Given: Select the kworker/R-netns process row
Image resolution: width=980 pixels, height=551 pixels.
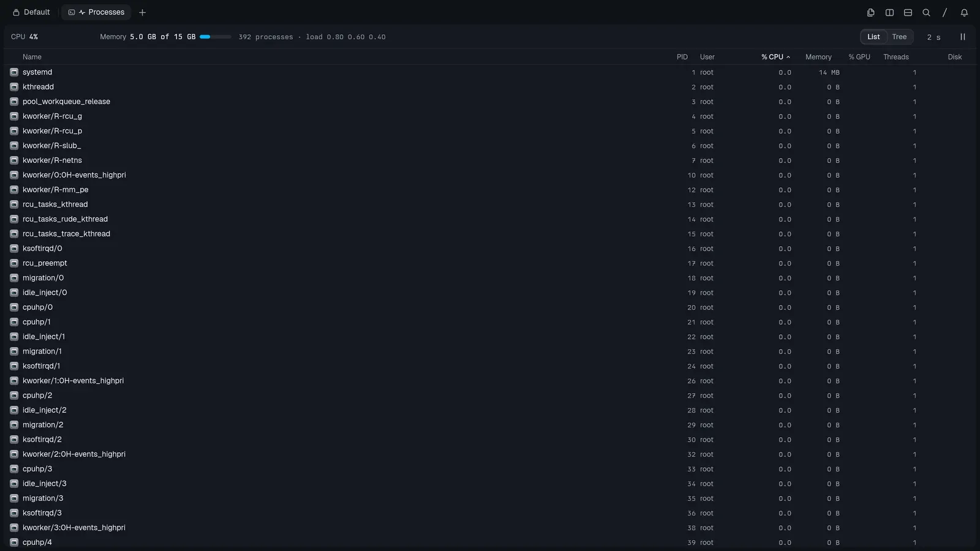Looking at the screenshot, I should (x=490, y=160).
